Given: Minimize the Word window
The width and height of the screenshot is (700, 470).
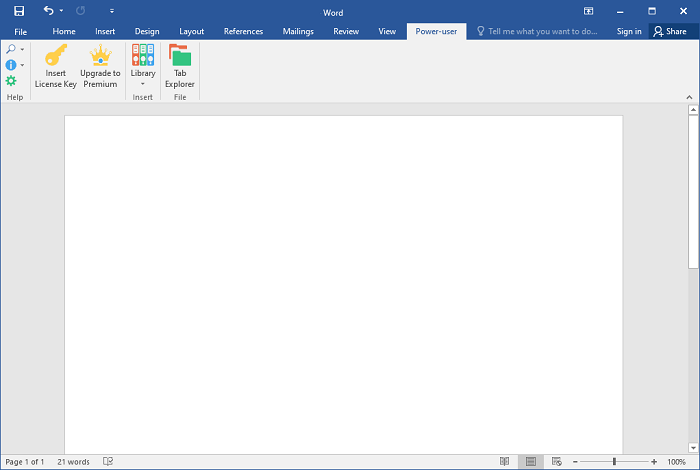Looking at the screenshot, I should pos(620,12).
